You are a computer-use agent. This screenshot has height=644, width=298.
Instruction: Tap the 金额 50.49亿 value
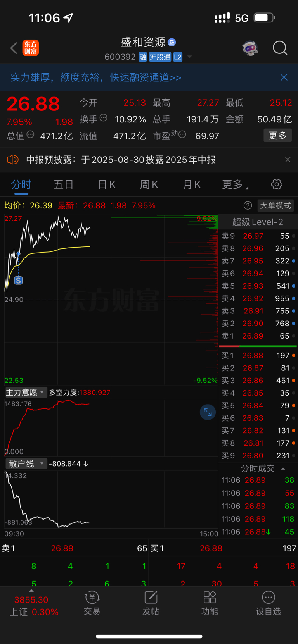pyautogui.click(x=274, y=119)
